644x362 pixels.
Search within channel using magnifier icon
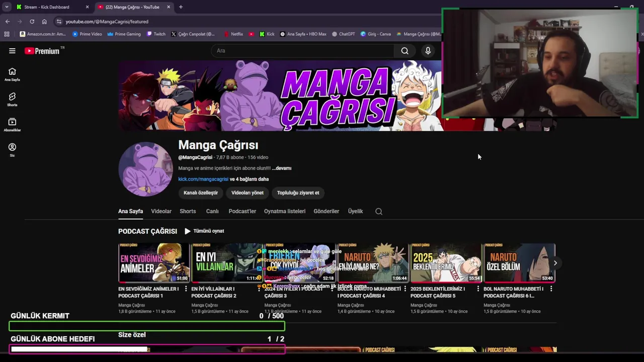click(379, 211)
